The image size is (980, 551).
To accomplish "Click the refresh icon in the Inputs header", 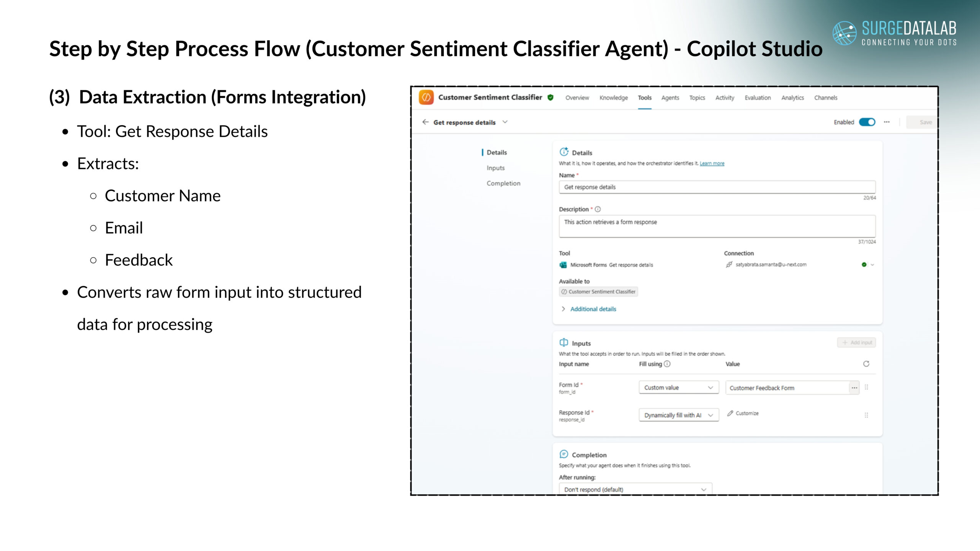I will point(866,364).
